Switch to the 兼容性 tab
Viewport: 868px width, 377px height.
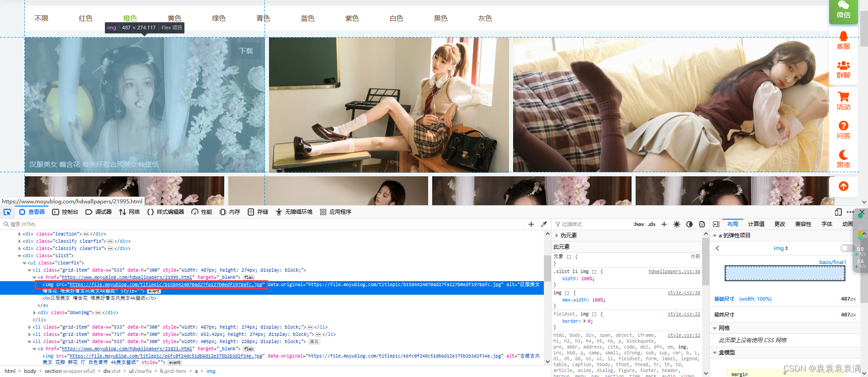click(803, 224)
